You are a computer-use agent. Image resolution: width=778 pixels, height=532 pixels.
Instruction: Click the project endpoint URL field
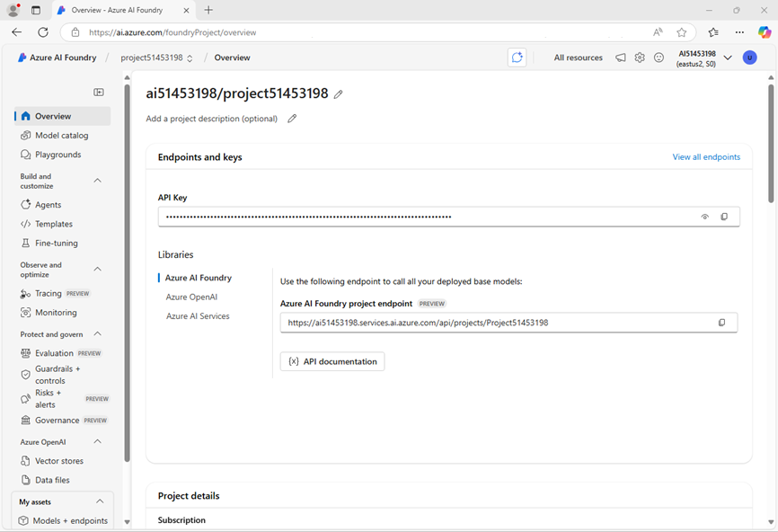[x=508, y=323]
